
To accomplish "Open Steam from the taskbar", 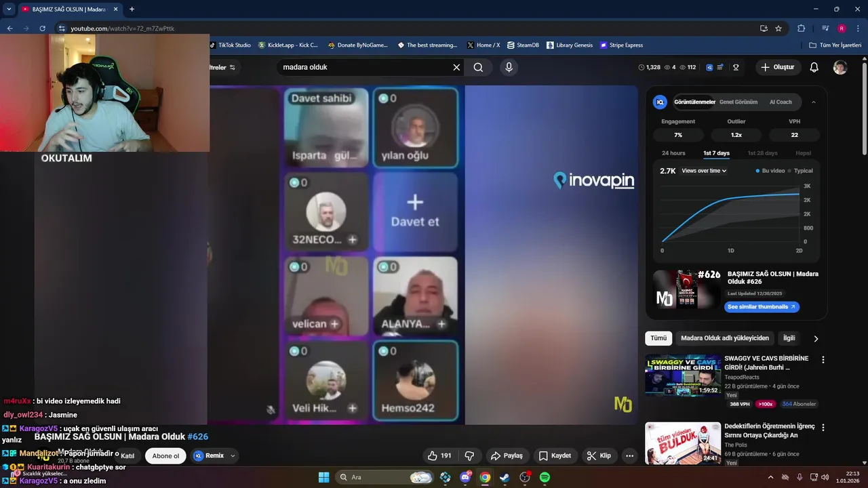I will click(x=505, y=477).
